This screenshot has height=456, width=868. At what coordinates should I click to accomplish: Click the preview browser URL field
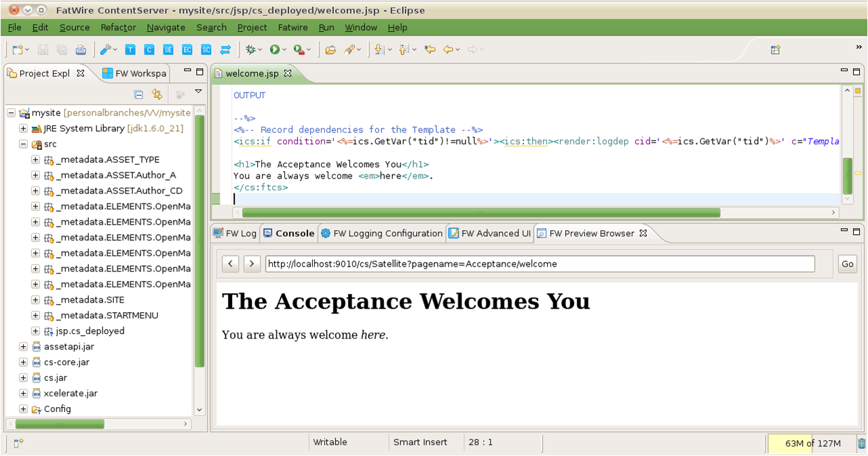tap(540, 264)
